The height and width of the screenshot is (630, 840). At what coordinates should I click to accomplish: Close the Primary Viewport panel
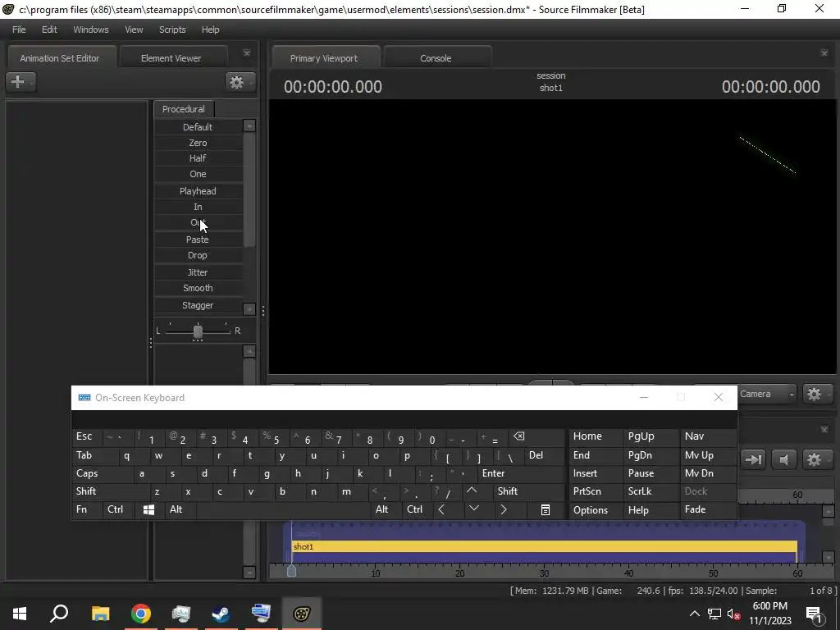pyautogui.click(x=824, y=53)
